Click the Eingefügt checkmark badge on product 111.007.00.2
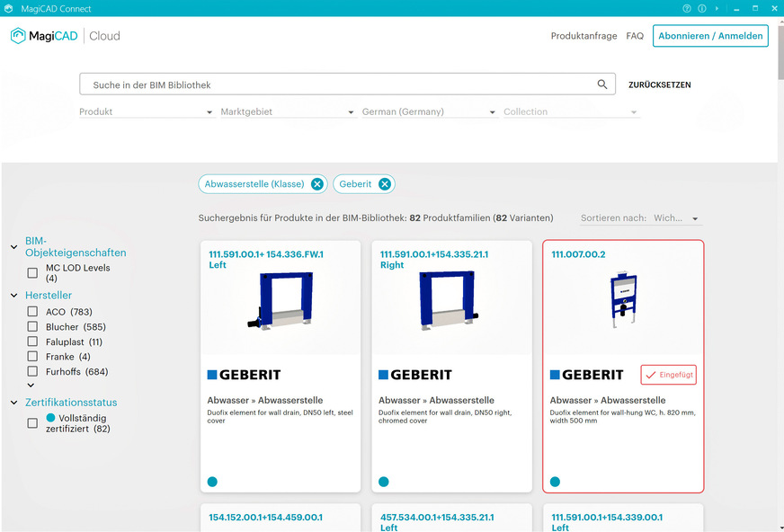The height and width of the screenshot is (532, 784). [x=668, y=375]
